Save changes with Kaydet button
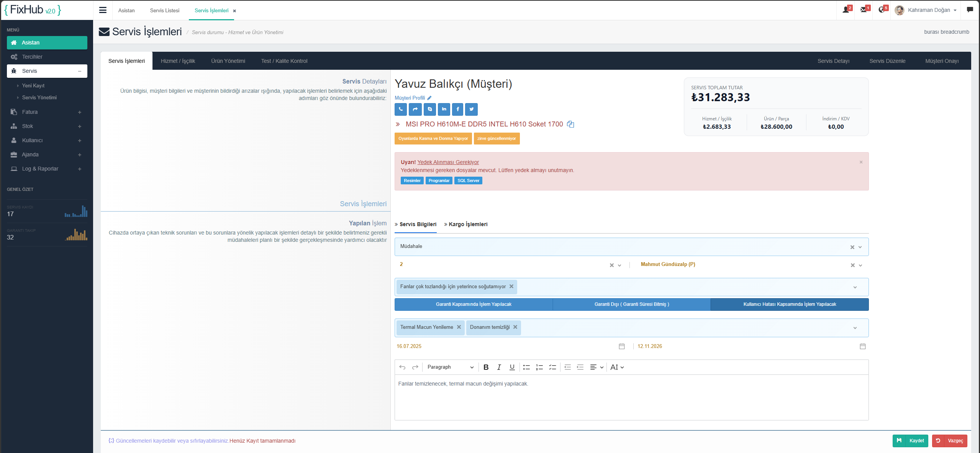The height and width of the screenshot is (453, 980). 910,441
